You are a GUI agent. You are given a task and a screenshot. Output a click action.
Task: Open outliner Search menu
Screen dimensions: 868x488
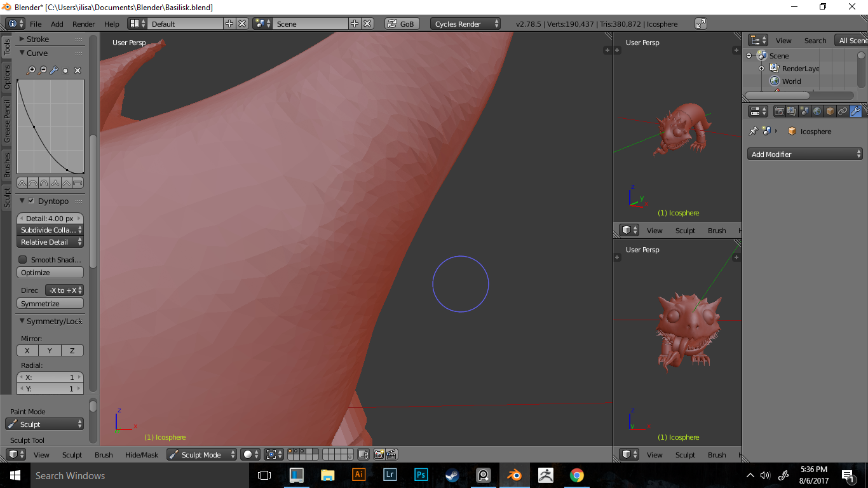coord(815,40)
